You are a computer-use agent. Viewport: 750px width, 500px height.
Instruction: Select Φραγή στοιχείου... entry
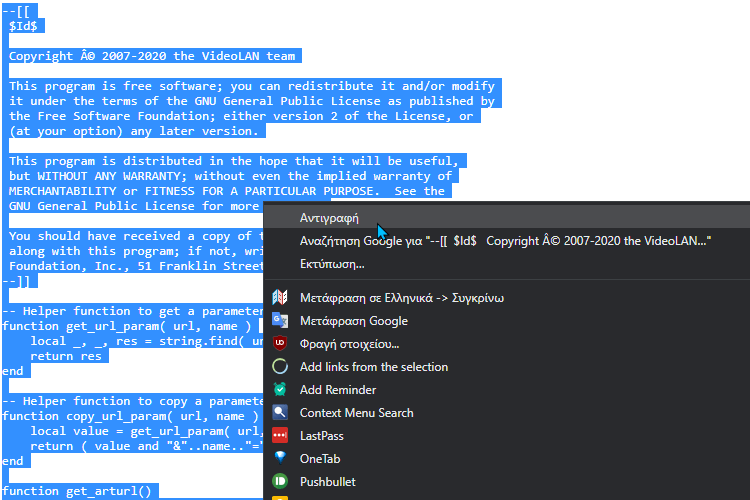click(507, 344)
